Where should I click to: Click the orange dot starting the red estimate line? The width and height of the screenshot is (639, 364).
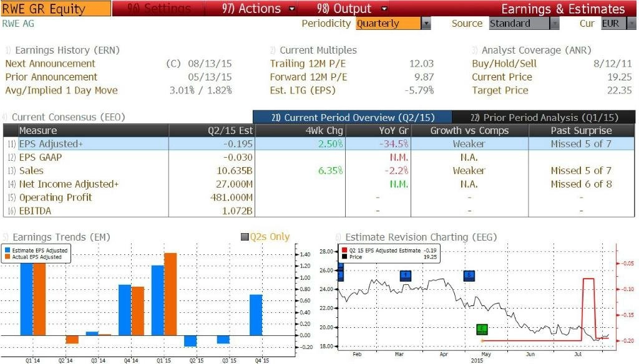[x=482, y=340]
